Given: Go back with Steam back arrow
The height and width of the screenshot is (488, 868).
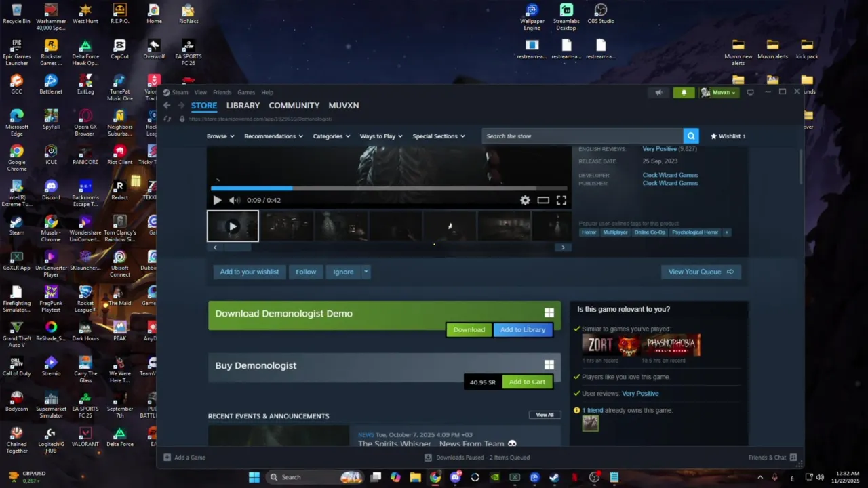Looking at the screenshot, I should point(167,106).
